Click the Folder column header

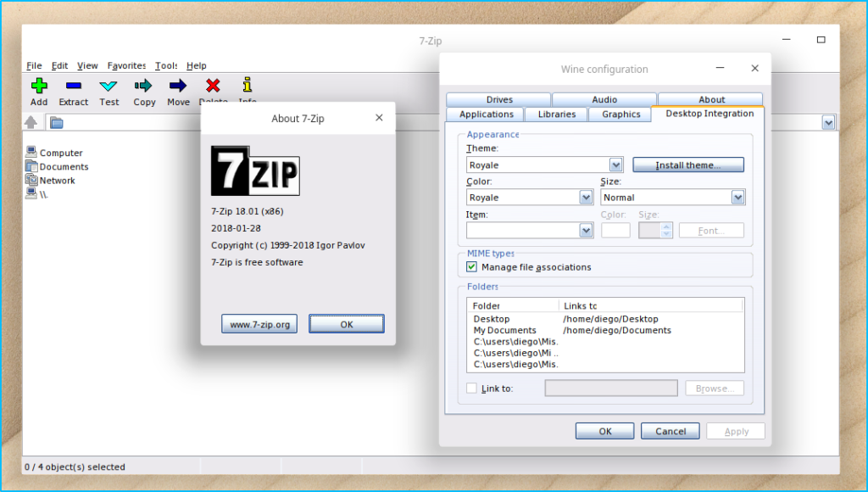[513, 306]
